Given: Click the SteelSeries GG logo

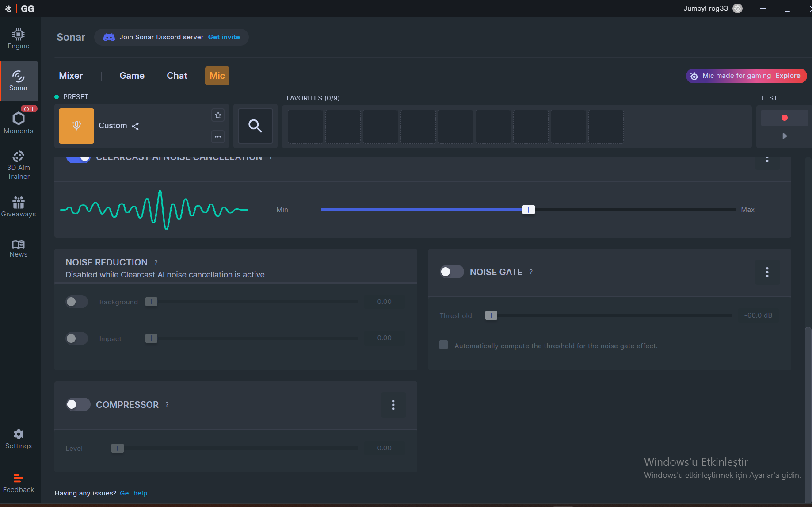Looking at the screenshot, I should point(19,8).
